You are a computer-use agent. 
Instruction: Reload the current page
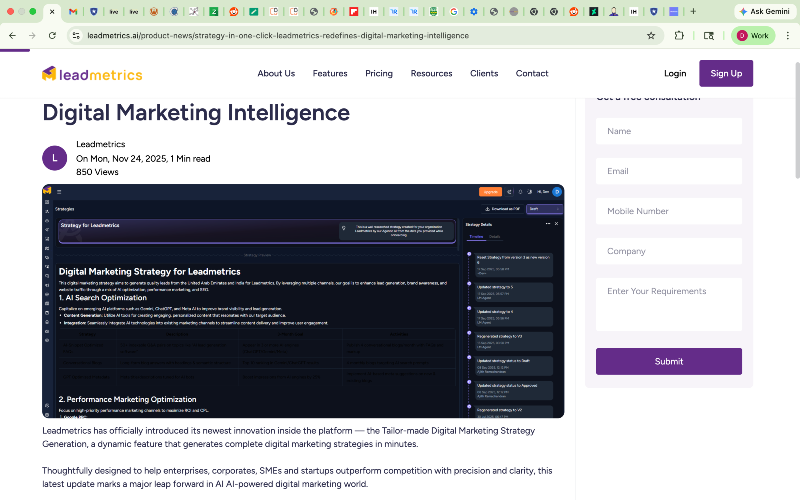(52, 36)
